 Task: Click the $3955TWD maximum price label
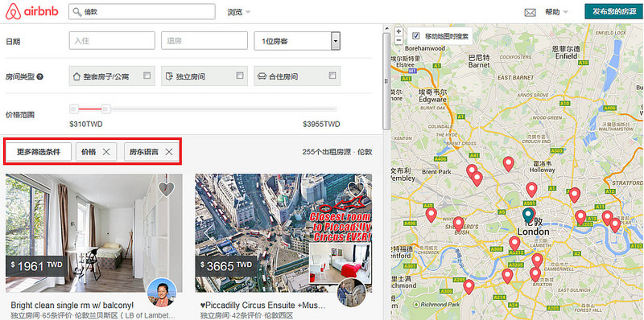coord(321,125)
